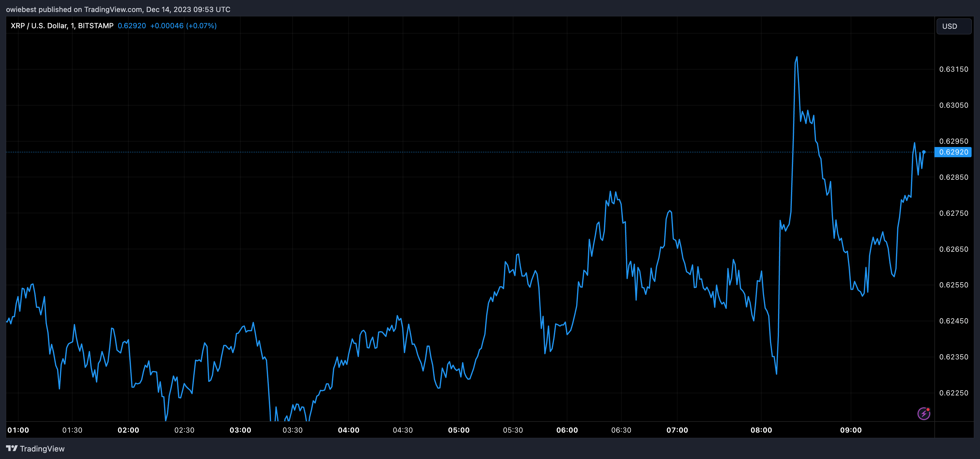Click the 06:00 time axis label
The image size is (980, 459).
(x=567, y=430)
